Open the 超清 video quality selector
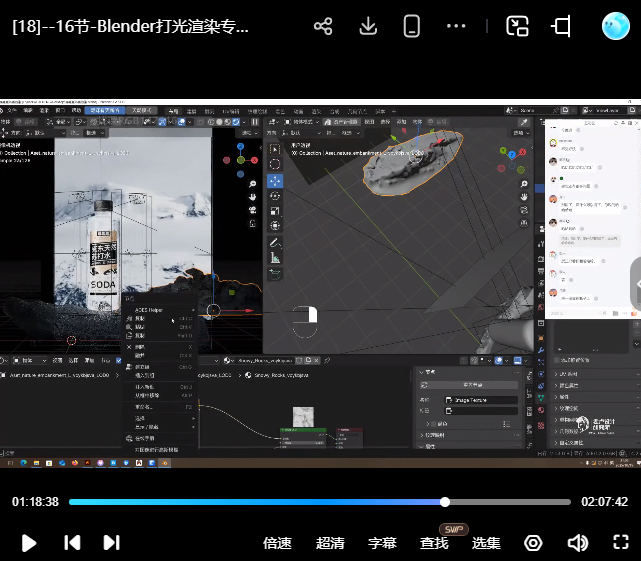 tap(330, 543)
